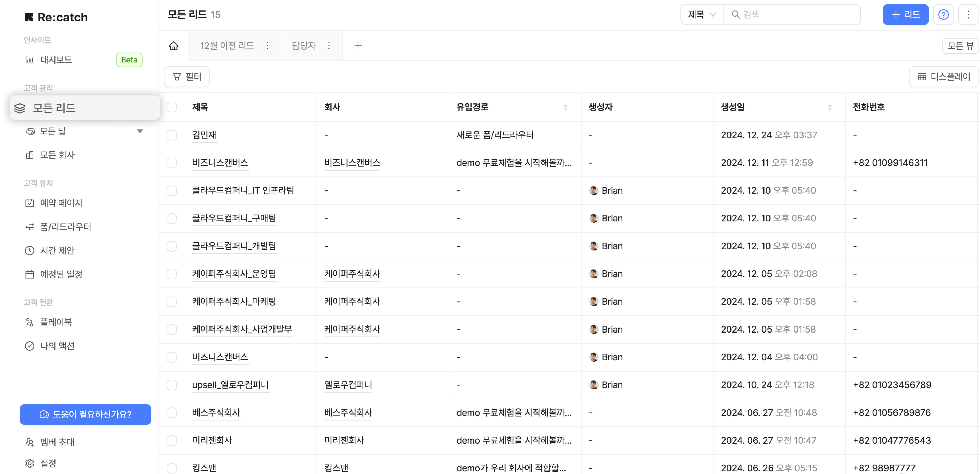Viewport: 980px width, 474px height.
Task: Add a new view with plus icon
Action: coord(358,46)
